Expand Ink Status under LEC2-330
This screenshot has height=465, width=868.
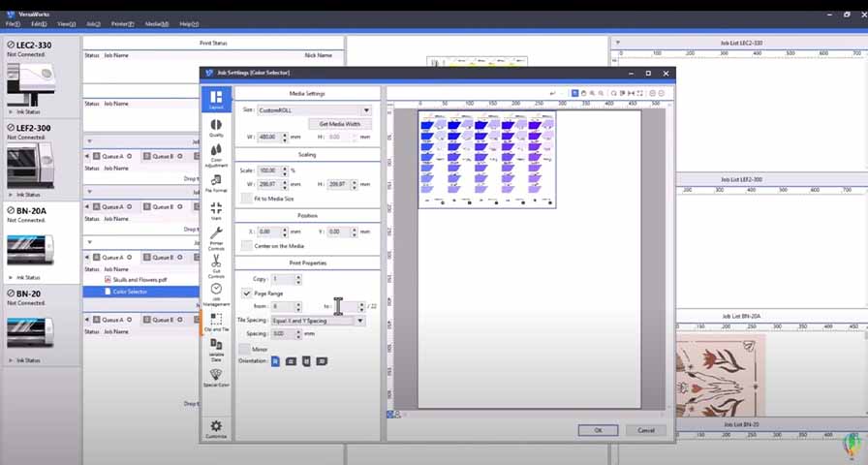24,111
